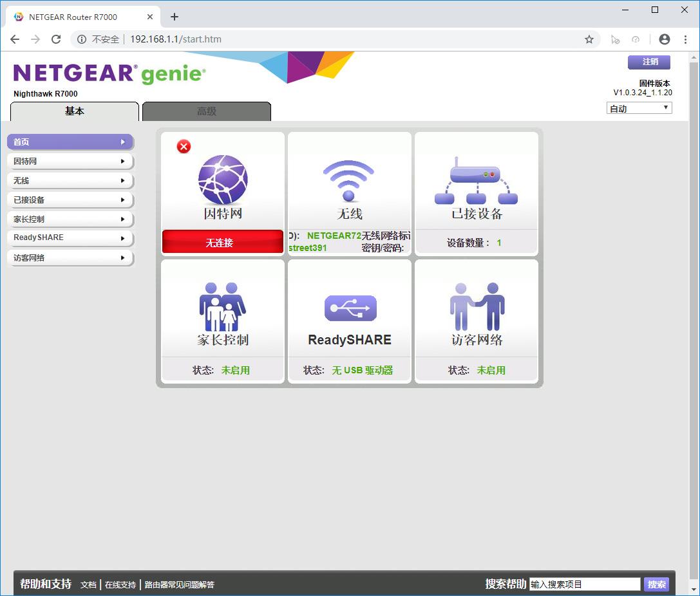700x596 pixels.
Task: Expand the 家长控制 sidebar menu arrow
Action: click(x=123, y=219)
